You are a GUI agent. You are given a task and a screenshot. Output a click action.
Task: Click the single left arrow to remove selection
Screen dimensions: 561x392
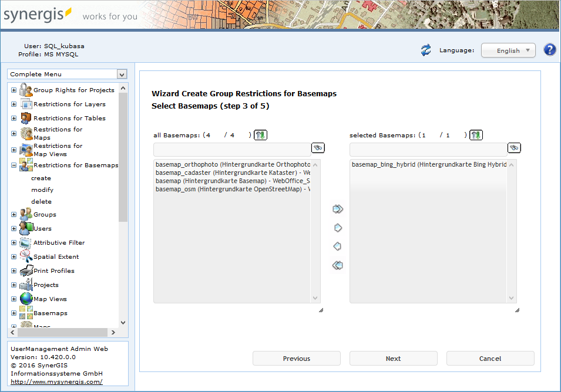coord(337,246)
